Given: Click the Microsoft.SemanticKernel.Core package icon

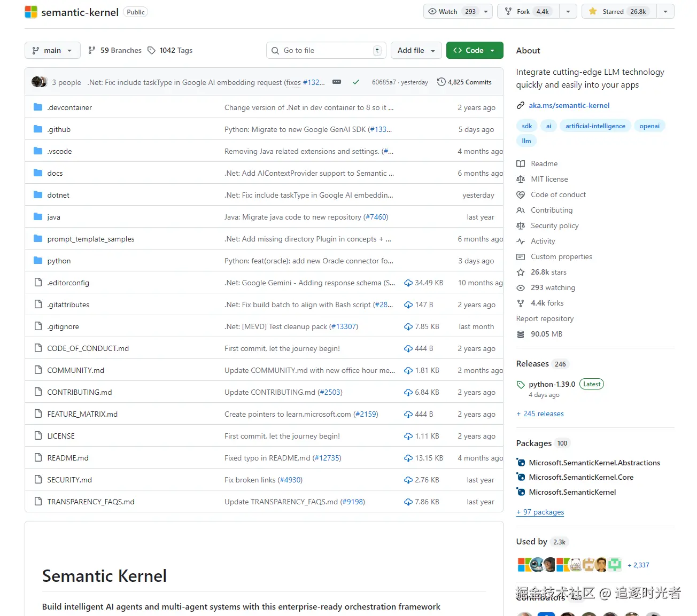Looking at the screenshot, I should click(521, 477).
